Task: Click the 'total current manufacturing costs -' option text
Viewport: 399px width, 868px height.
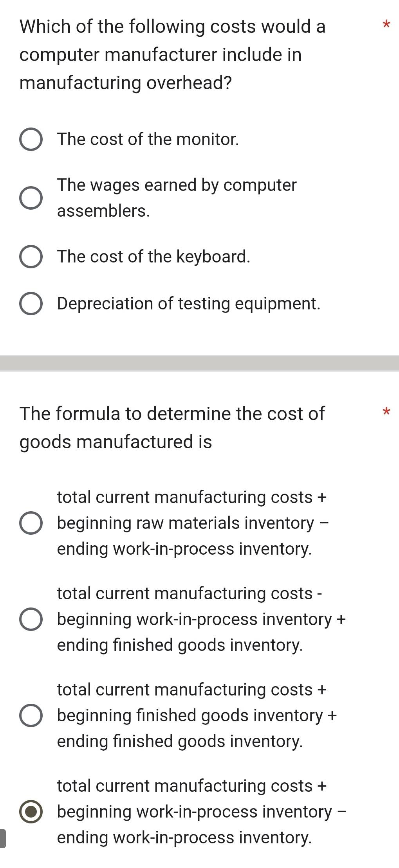Action: [x=190, y=593]
